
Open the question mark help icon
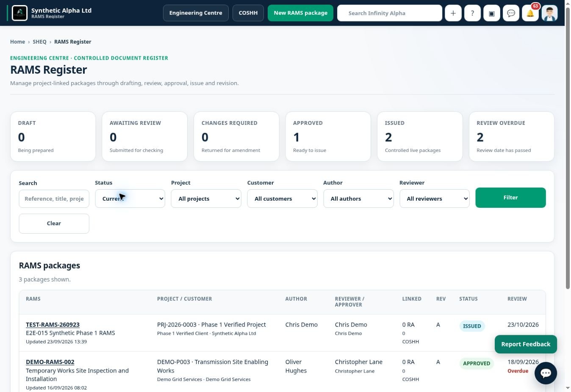point(472,13)
